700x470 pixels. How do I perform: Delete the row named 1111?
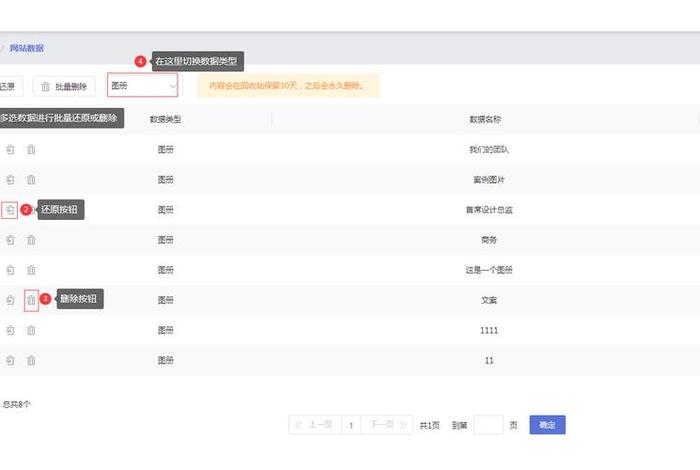tap(31, 330)
